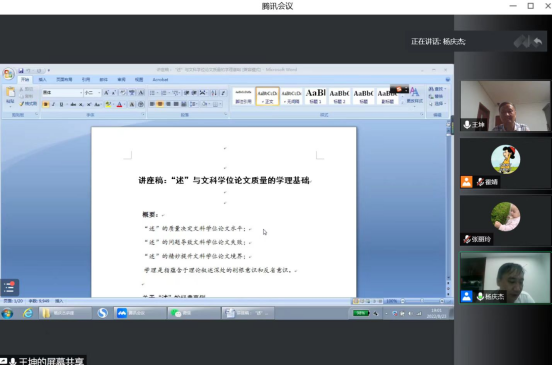Toggle Italic formatting in the ribbon

54,104
